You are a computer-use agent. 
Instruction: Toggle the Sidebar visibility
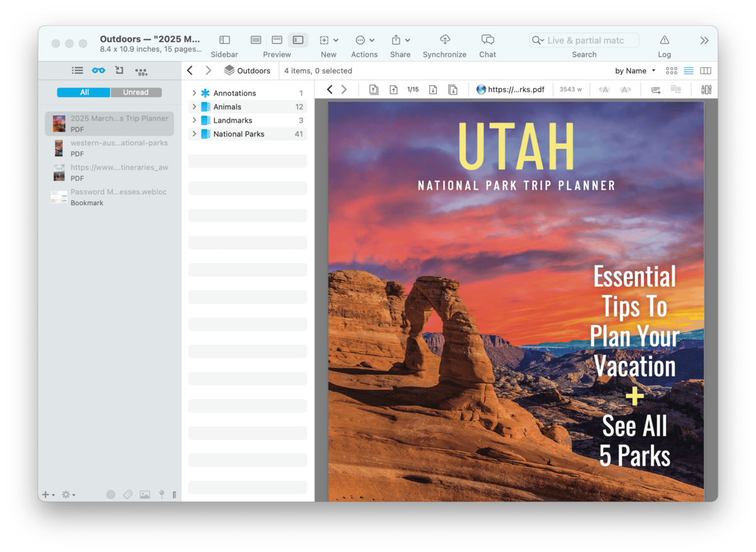224,40
